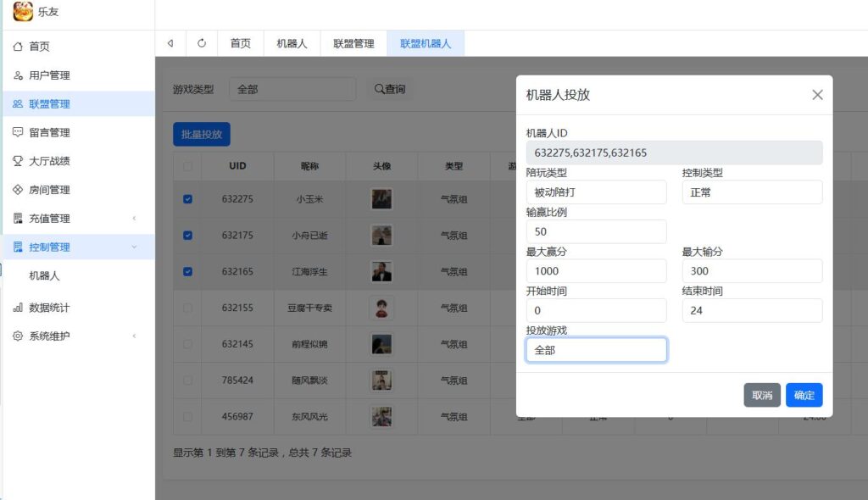Toggle the select-all checkbox in table header
The height and width of the screenshot is (500, 868).
point(186,166)
